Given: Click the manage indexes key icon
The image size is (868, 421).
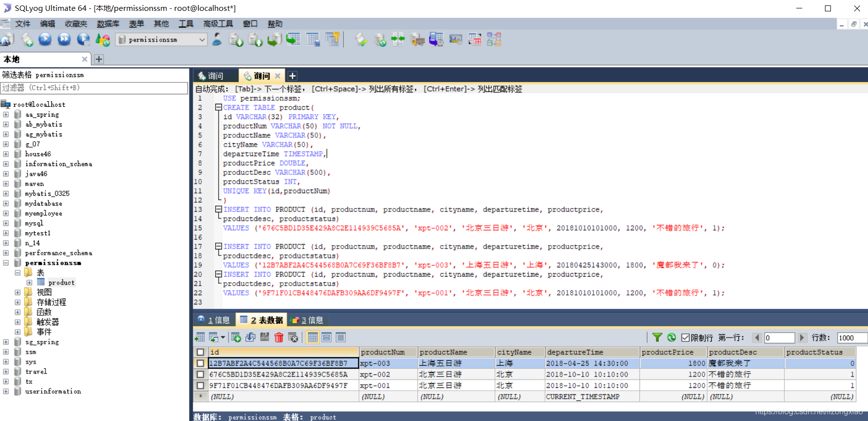Looking at the screenshot, I should (x=333, y=40).
